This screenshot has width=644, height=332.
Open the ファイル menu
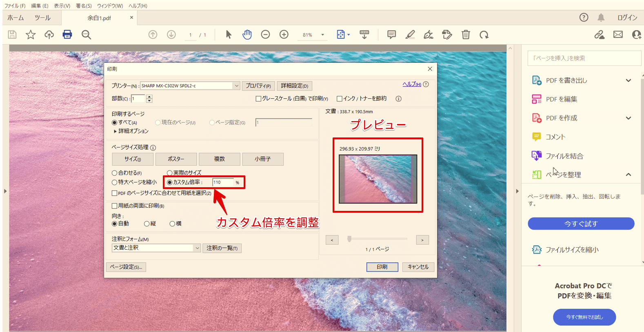[x=15, y=6]
